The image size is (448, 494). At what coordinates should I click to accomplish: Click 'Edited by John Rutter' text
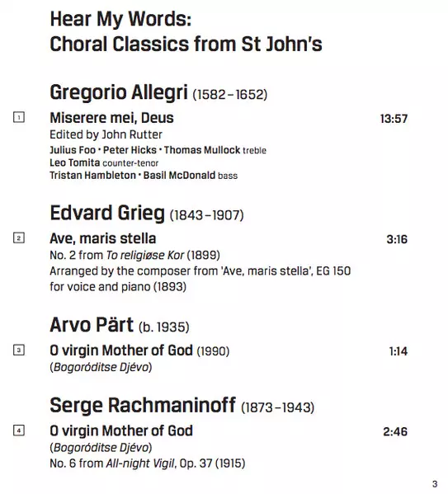point(106,135)
